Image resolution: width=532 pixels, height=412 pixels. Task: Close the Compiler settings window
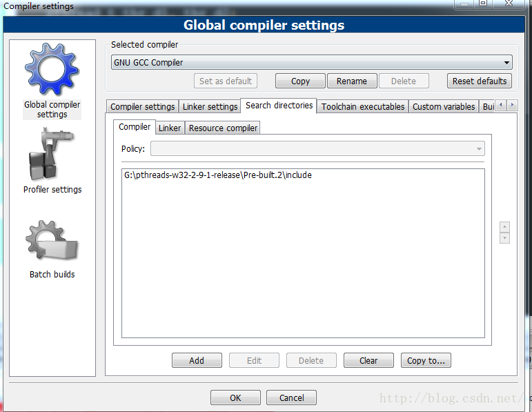[x=509, y=3]
